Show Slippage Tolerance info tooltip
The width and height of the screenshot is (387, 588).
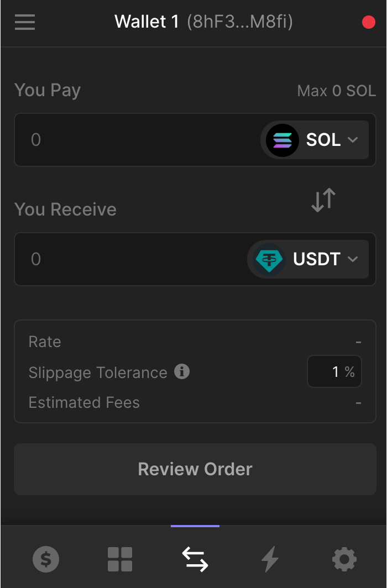(182, 372)
